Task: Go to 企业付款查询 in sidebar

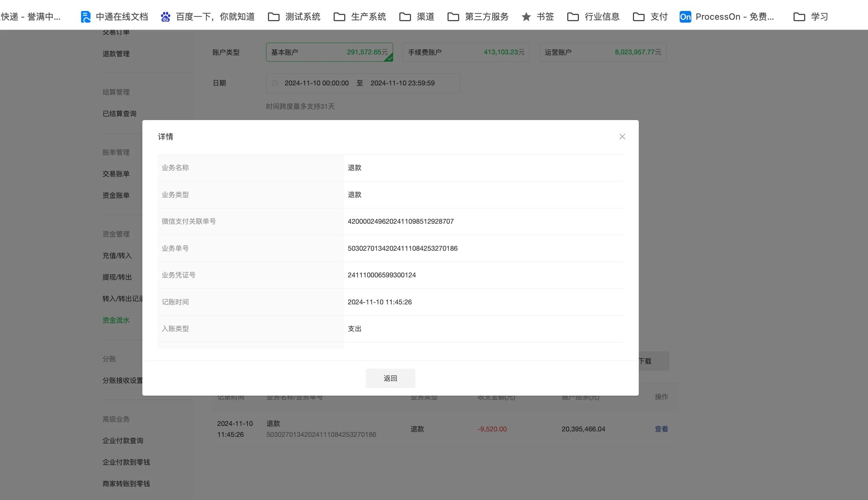Action: coord(123,441)
